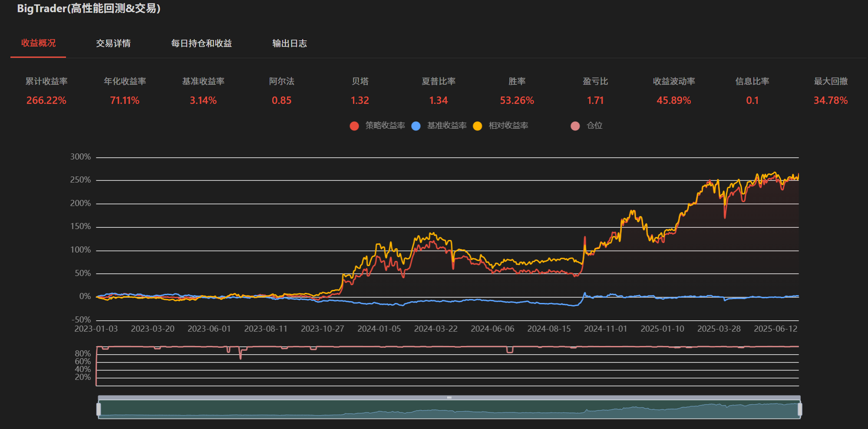Click the 胜率 value 53.26%
868x429 pixels.
[517, 100]
